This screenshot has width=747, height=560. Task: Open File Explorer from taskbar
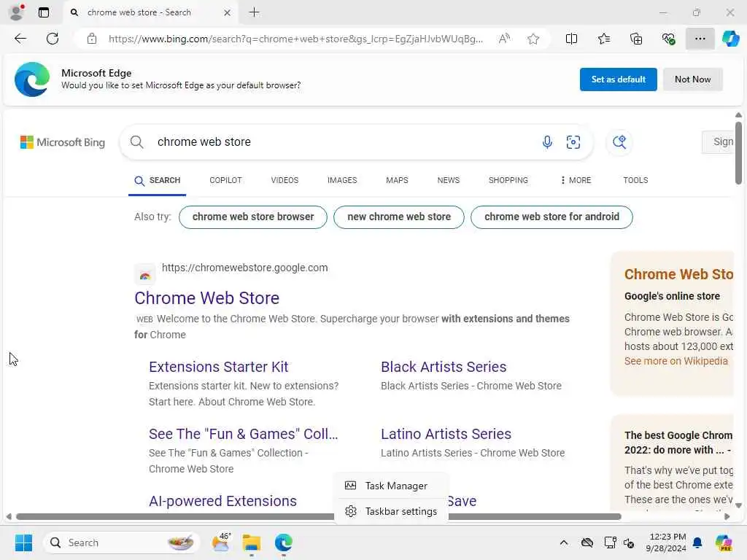pos(252,542)
